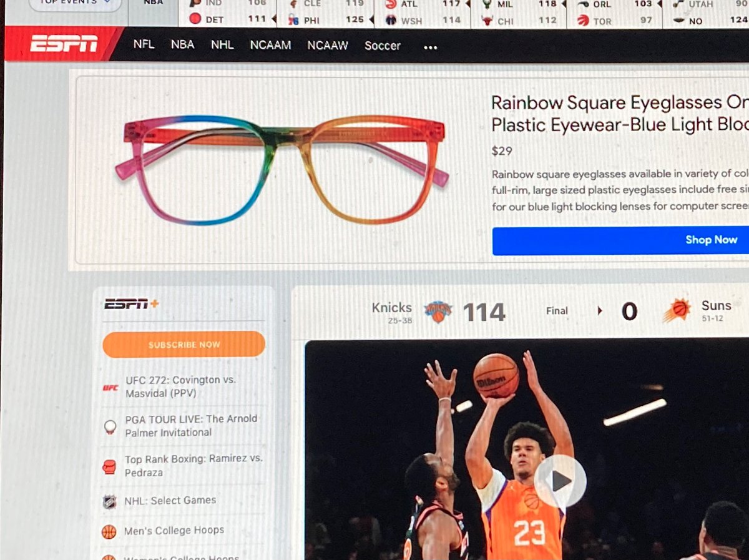This screenshot has height=560, width=749.
Task: Click the Knicks score 114
Action: tap(484, 312)
